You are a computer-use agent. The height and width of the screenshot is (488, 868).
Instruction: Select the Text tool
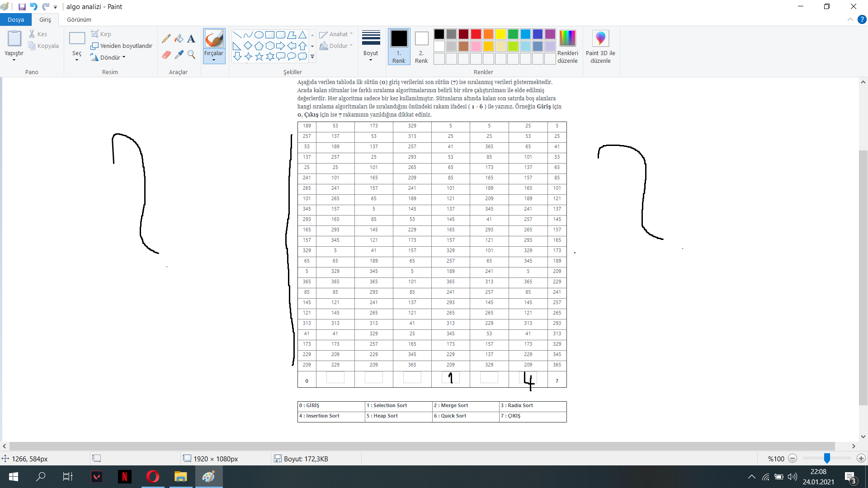click(x=191, y=39)
